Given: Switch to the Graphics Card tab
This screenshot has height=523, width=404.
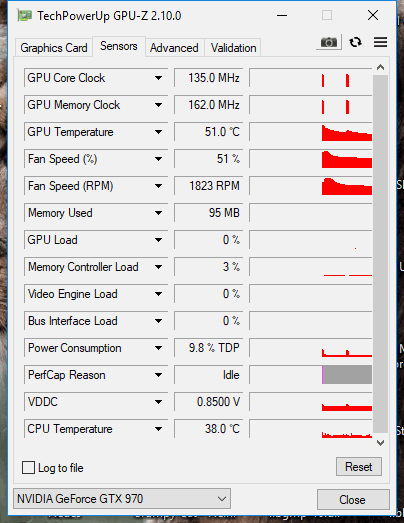Looking at the screenshot, I should point(54,48).
